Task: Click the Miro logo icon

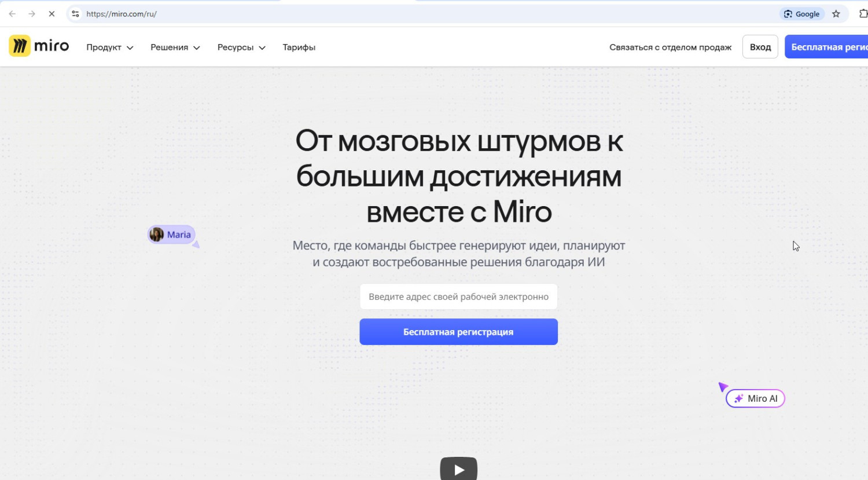Action: [20, 46]
